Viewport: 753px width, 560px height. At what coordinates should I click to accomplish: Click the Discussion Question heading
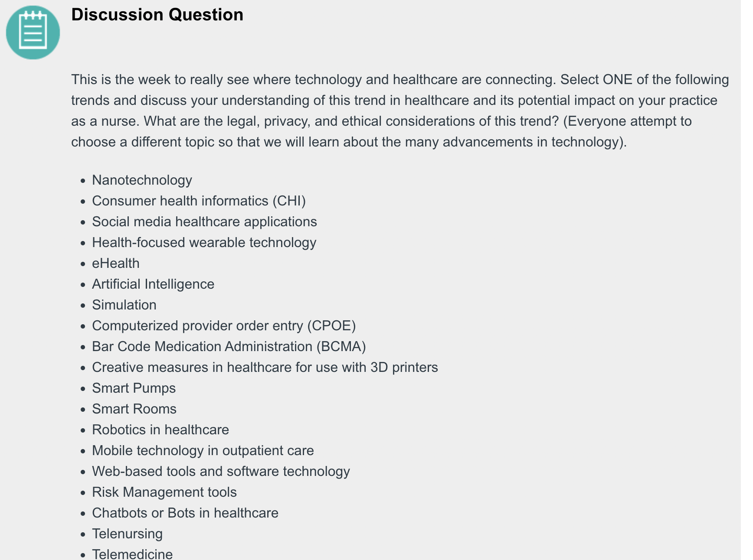click(x=157, y=15)
